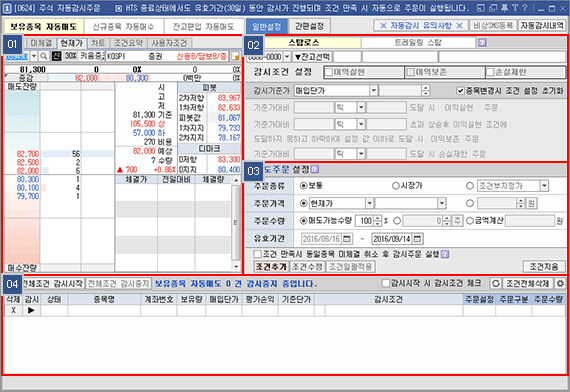Open the empty dropdown next to 현재가
Viewport: 570px width, 392px height.
[442, 203]
